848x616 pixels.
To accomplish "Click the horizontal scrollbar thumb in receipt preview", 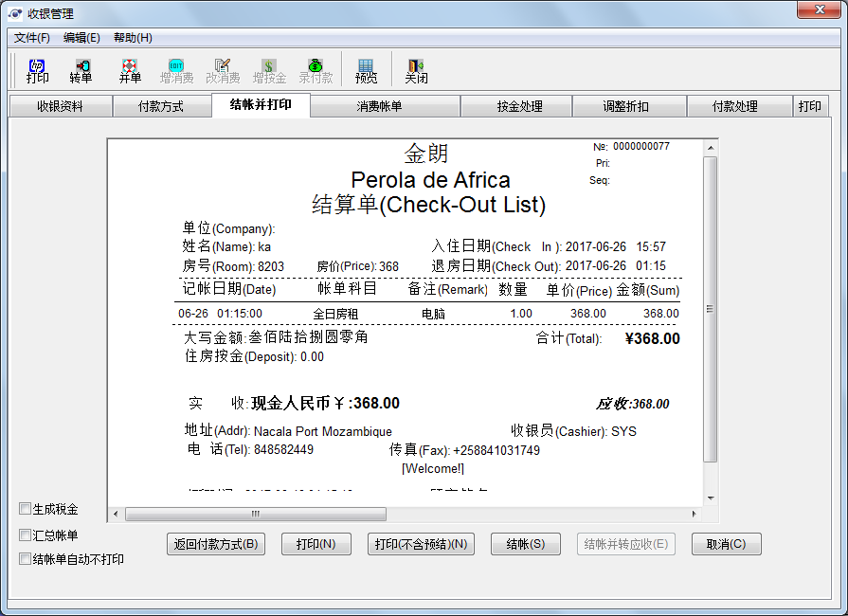I will click(x=256, y=514).
